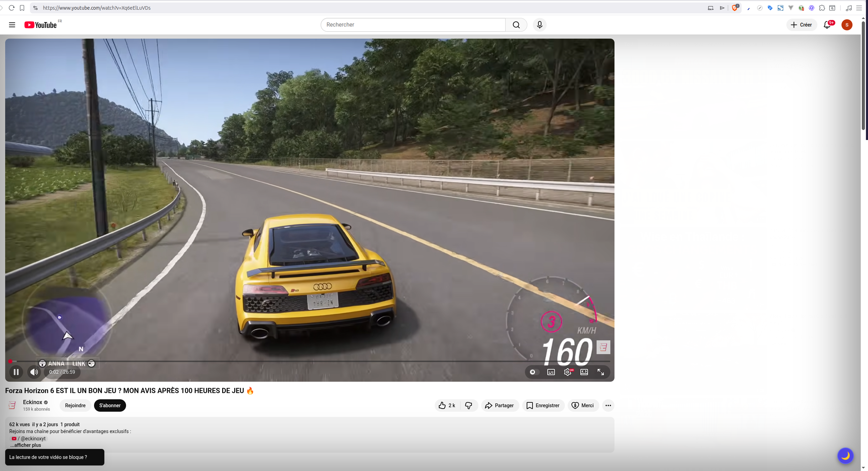Toggle the autoplay switch
Viewport: 868px width, 471px height.
(x=534, y=372)
